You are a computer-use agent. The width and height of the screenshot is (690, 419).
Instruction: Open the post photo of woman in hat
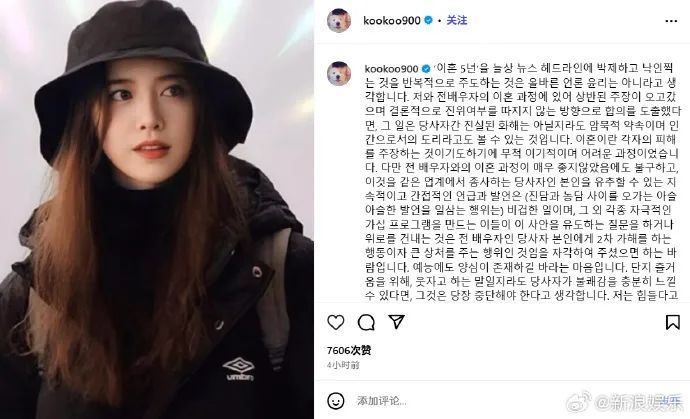[157, 210]
